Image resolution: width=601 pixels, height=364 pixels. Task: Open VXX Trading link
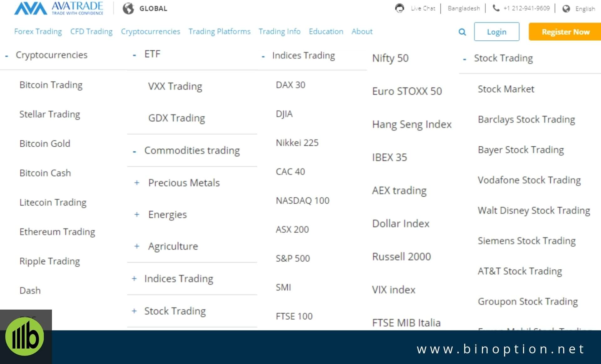pos(175,86)
